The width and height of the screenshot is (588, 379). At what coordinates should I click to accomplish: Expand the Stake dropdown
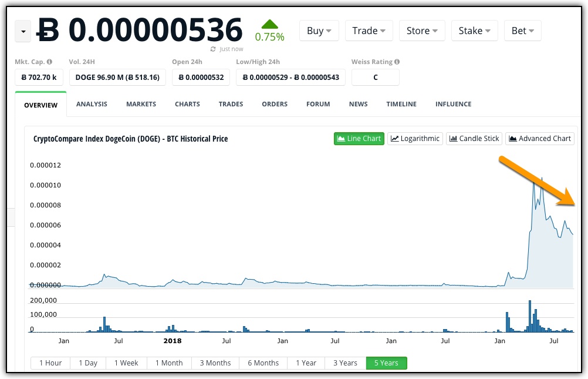pos(474,31)
